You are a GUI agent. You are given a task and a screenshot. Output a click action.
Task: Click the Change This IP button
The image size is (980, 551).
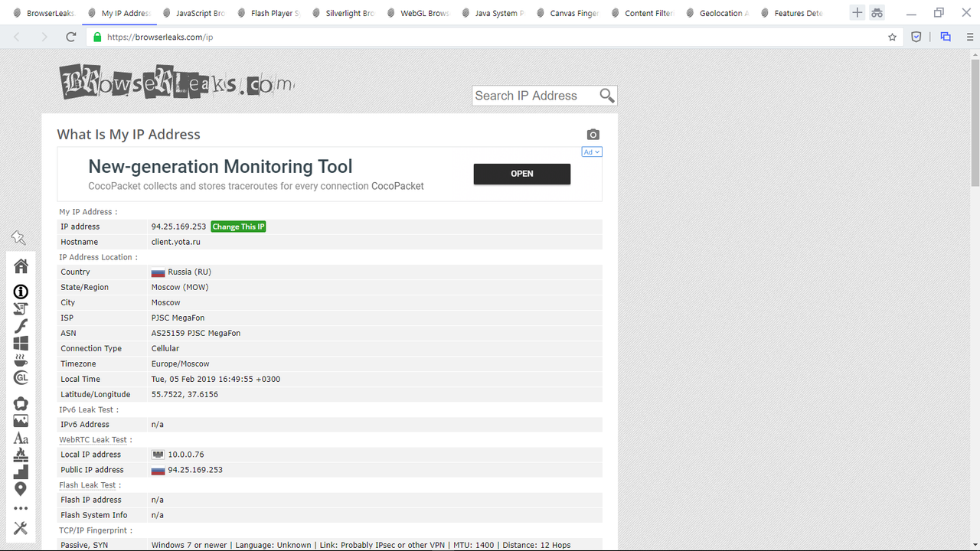coord(238,227)
